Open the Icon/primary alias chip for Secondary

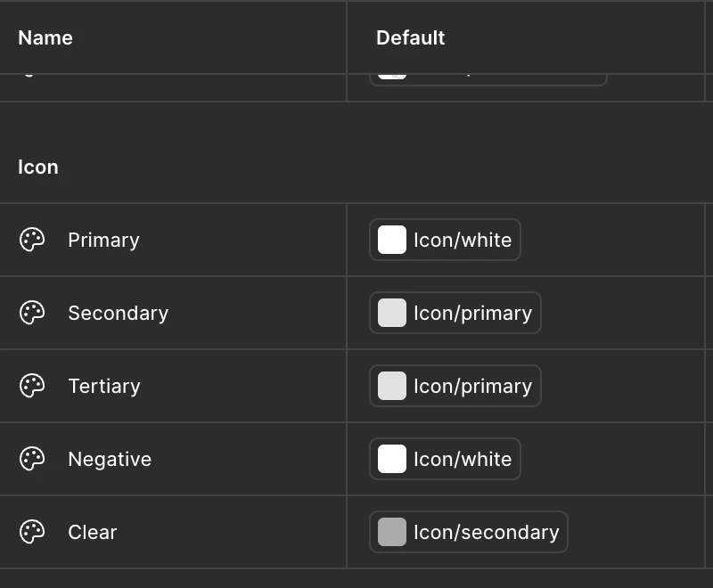point(472,313)
